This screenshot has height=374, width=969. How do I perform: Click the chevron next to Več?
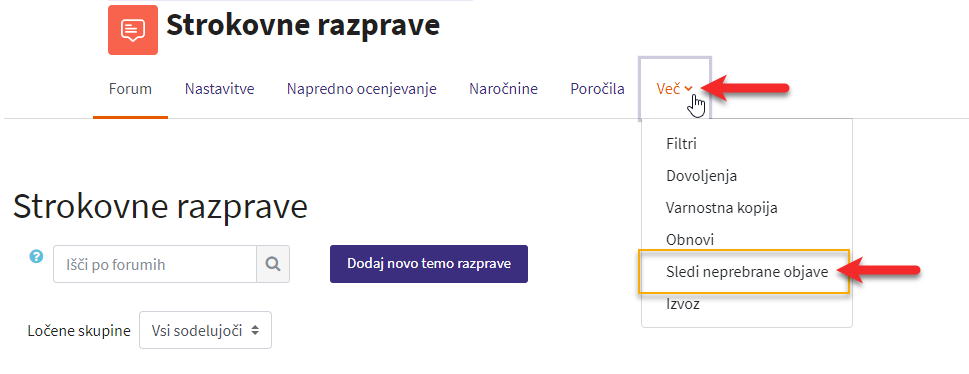point(689,89)
